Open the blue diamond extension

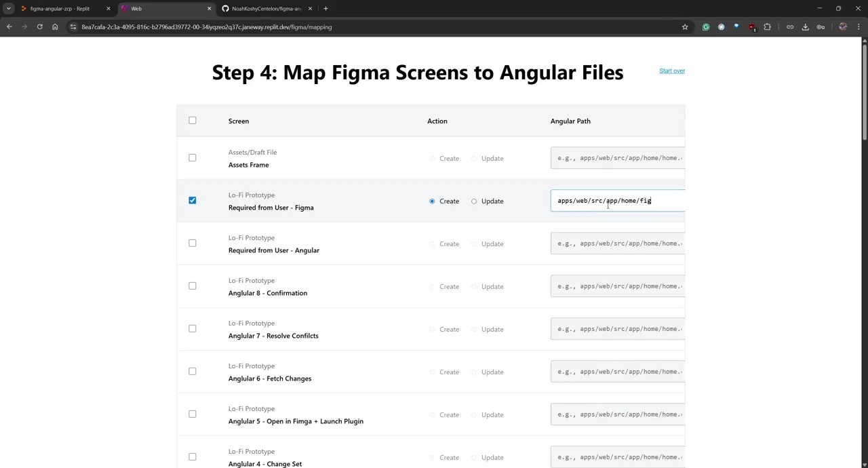(x=736, y=27)
